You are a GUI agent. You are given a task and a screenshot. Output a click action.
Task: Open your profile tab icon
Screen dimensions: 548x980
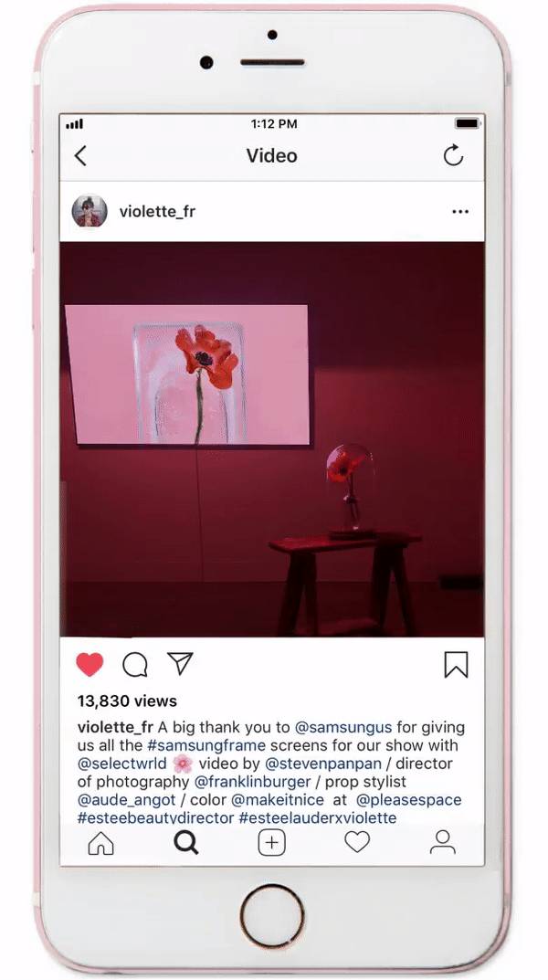(442, 842)
